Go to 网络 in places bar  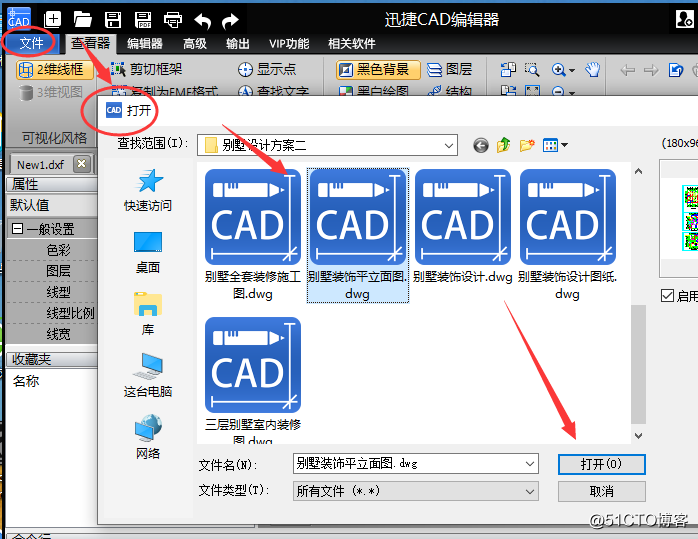click(148, 437)
